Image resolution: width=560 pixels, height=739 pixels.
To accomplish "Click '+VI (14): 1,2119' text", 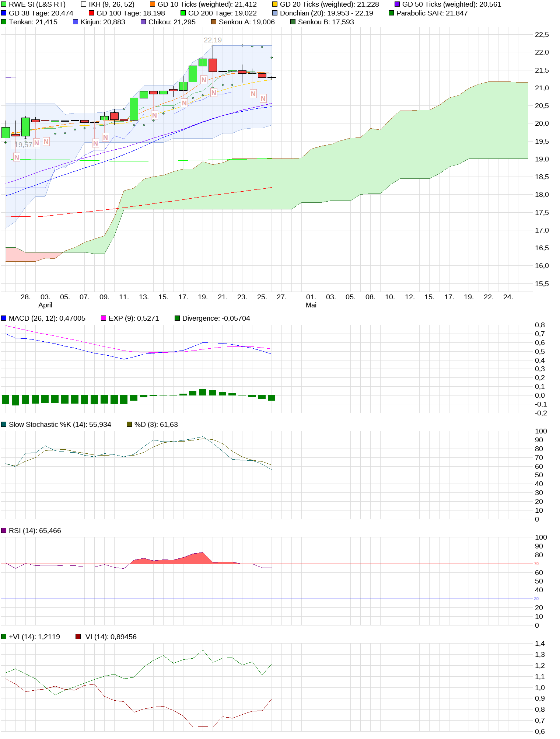I will pyautogui.click(x=34, y=637).
